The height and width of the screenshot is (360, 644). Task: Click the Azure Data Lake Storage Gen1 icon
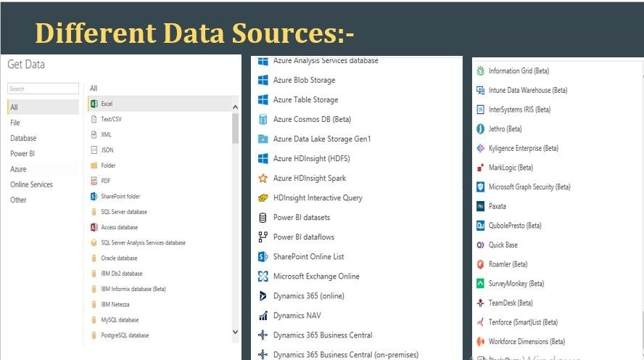(x=263, y=139)
